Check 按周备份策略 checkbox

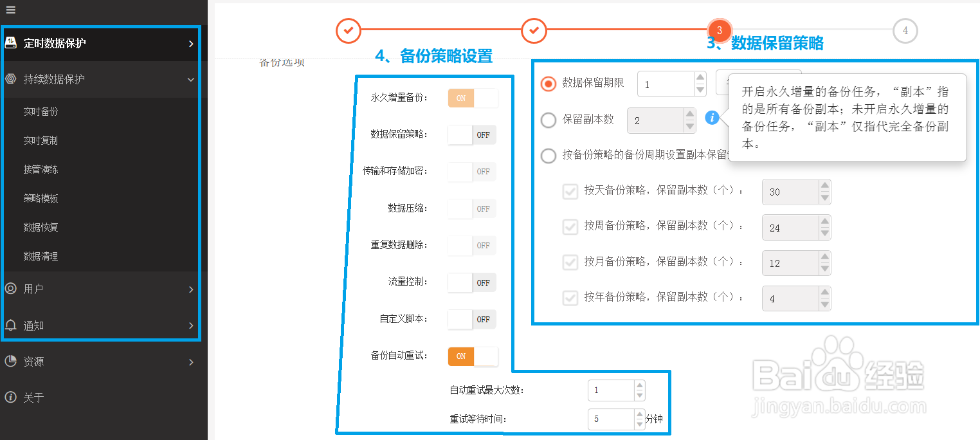point(570,227)
